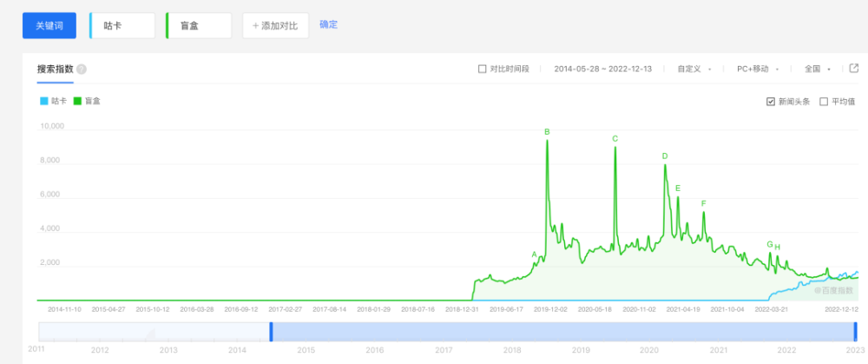The image size is (868, 364).
Task: Click the help icon beside 搜索指数
Action: point(82,69)
